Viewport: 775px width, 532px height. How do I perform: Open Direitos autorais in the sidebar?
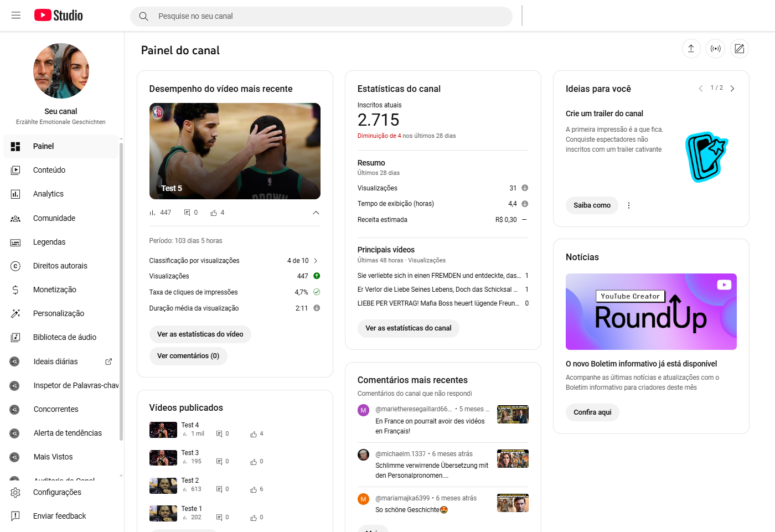coord(60,266)
